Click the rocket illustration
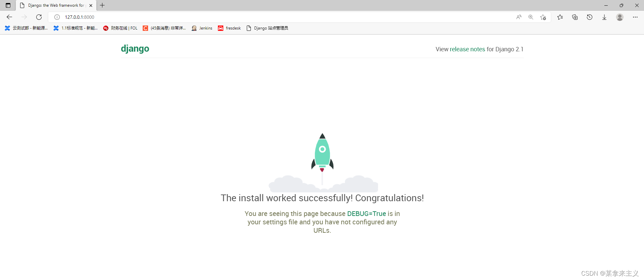644x280 pixels. pos(322,163)
